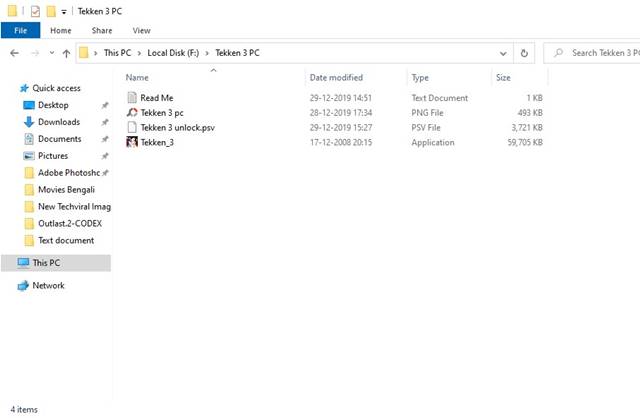This screenshot has width=640, height=418.
Task: Open Network in navigation pane
Action: [48, 286]
